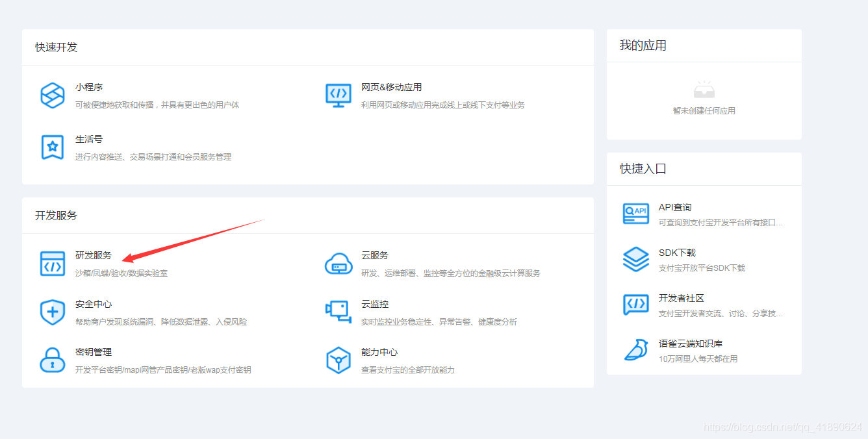Click the 语雀云端知识库 bird icon
The width and height of the screenshot is (868, 439).
(x=636, y=350)
